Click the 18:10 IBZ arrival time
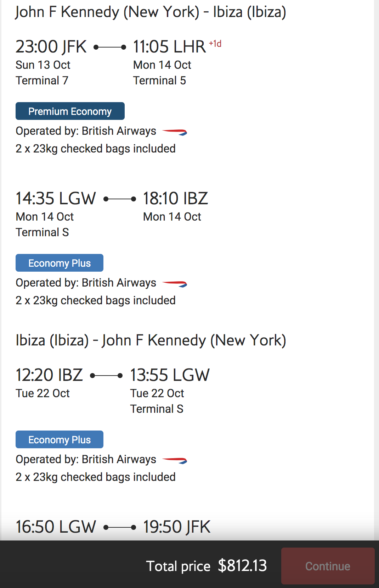This screenshot has height=588, width=379. point(175,199)
